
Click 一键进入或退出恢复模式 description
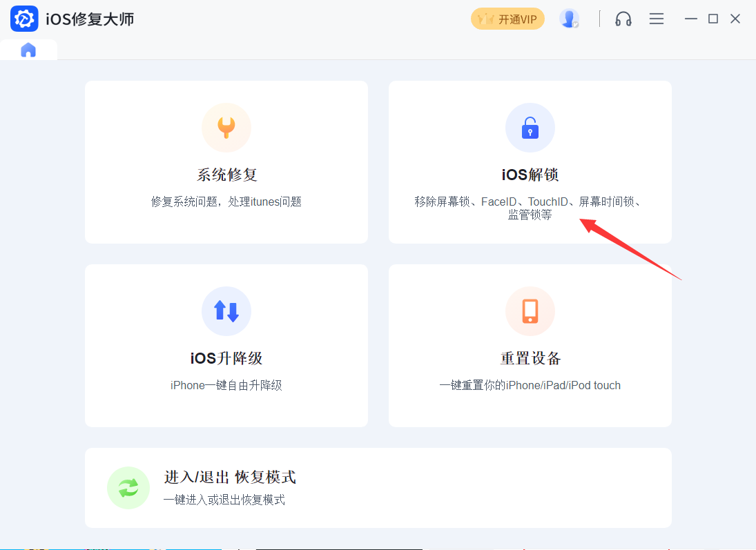pyautogui.click(x=224, y=500)
